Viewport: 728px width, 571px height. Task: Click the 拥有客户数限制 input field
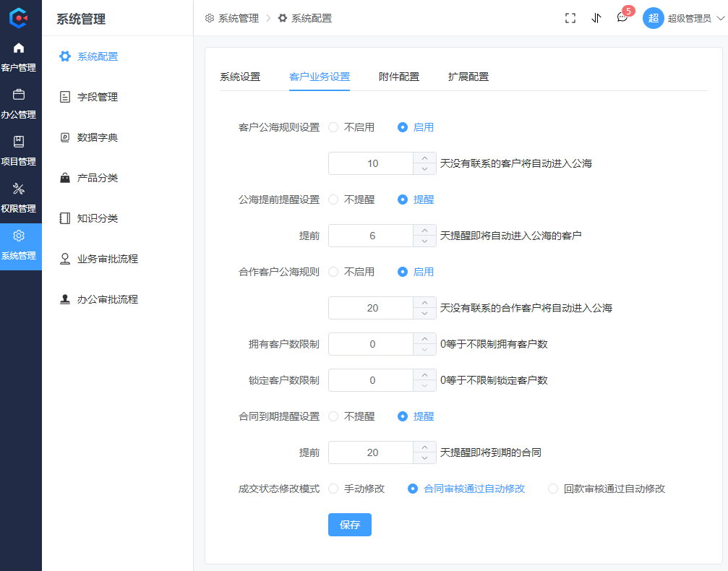pos(371,344)
